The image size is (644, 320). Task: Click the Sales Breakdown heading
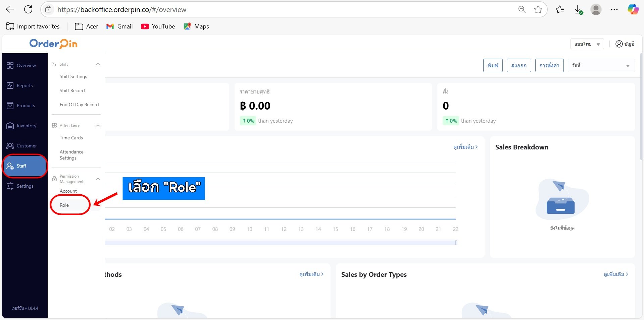(522, 147)
